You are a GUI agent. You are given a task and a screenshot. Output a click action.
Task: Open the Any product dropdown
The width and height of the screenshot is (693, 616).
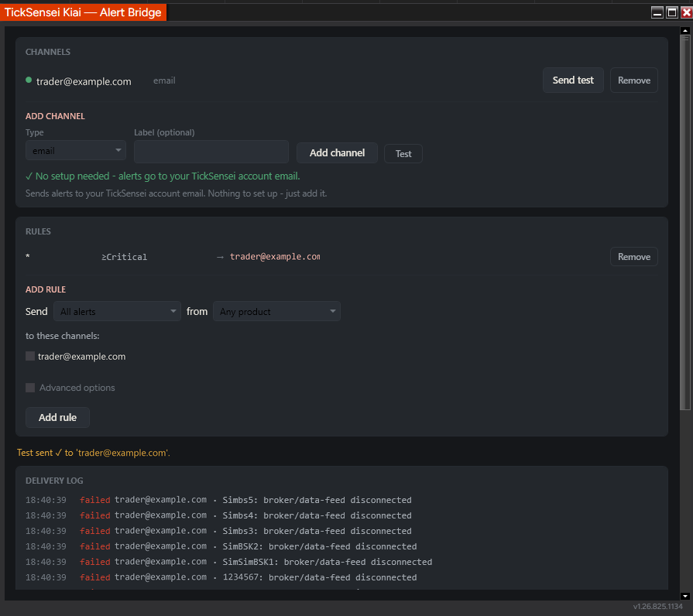[276, 311]
